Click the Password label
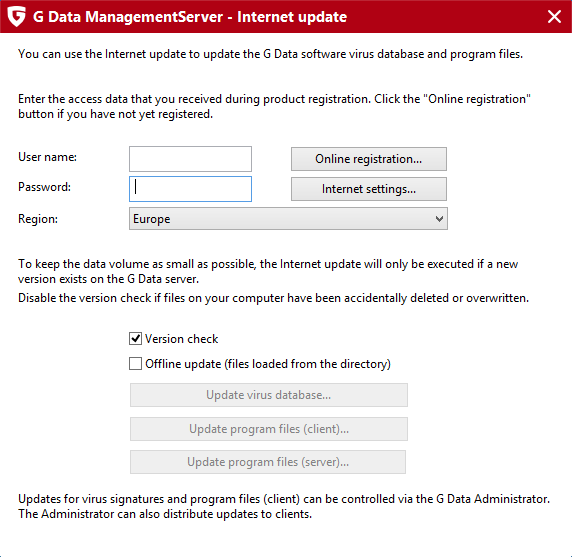The image size is (572, 557). pyautogui.click(x=45, y=187)
